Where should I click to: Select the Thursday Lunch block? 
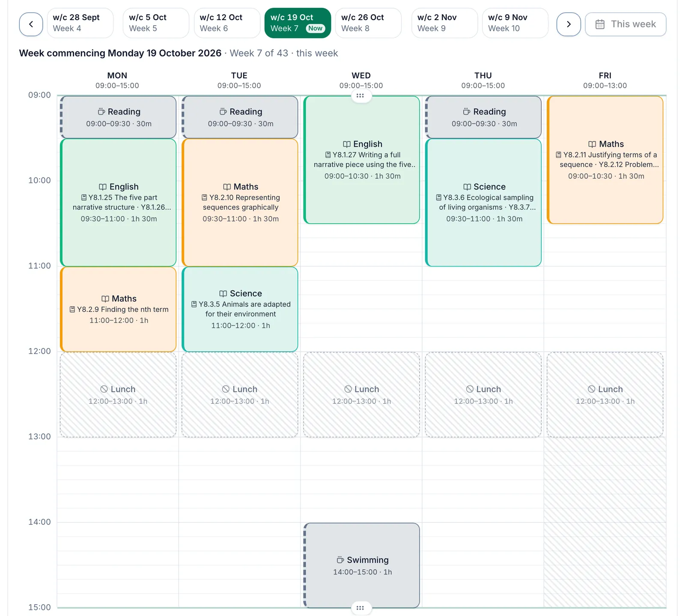483,395
